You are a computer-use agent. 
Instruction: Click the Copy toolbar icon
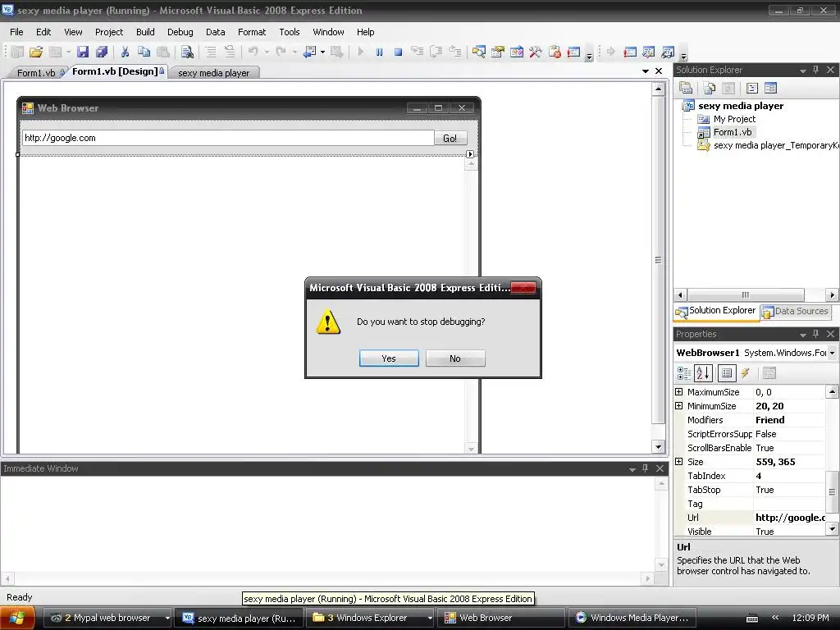click(144, 52)
